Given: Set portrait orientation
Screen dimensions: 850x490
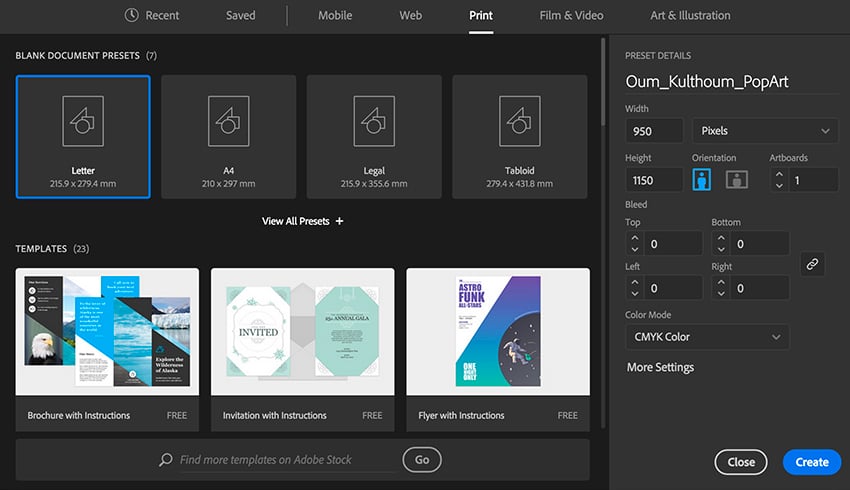Looking at the screenshot, I should coord(701,179).
